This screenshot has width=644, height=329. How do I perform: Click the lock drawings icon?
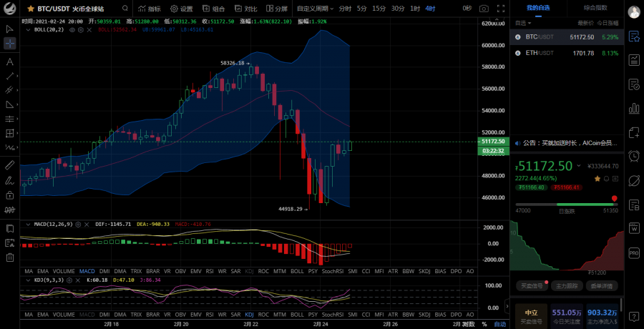coord(10,195)
